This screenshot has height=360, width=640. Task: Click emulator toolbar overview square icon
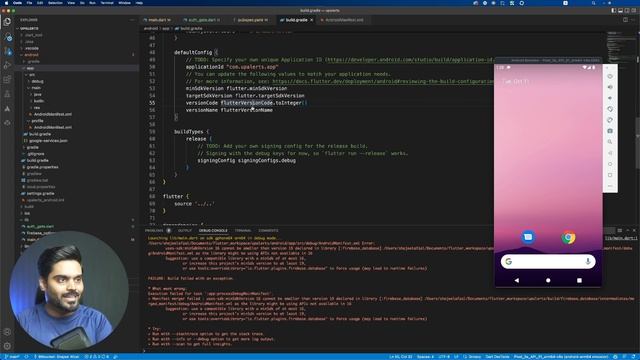pyautogui.click(x=610, y=175)
